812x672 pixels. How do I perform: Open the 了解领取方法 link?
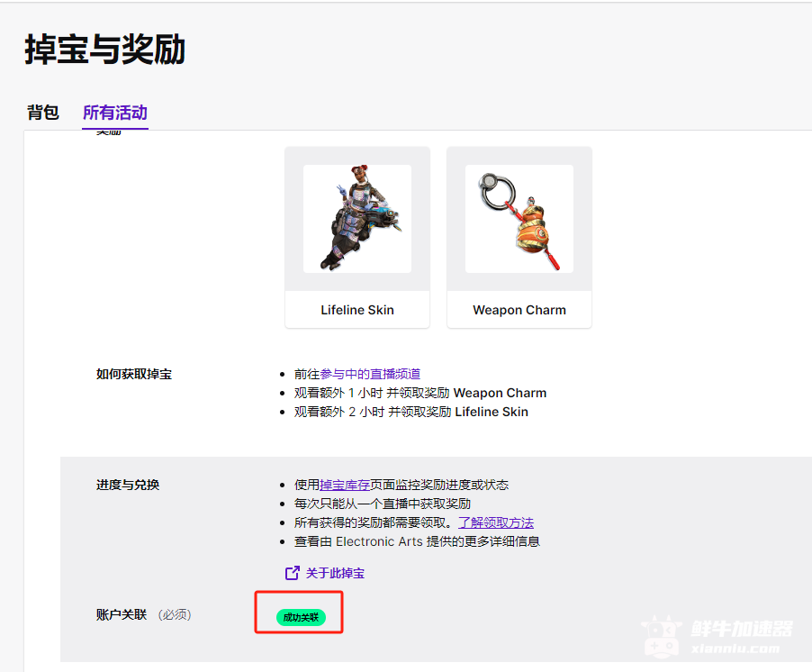(x=496, y=522)
